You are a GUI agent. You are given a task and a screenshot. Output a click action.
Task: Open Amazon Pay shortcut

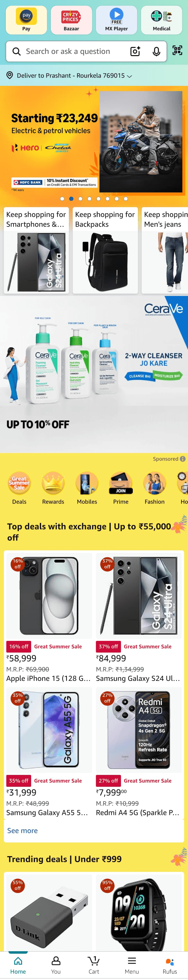click(x=26, y=20)
